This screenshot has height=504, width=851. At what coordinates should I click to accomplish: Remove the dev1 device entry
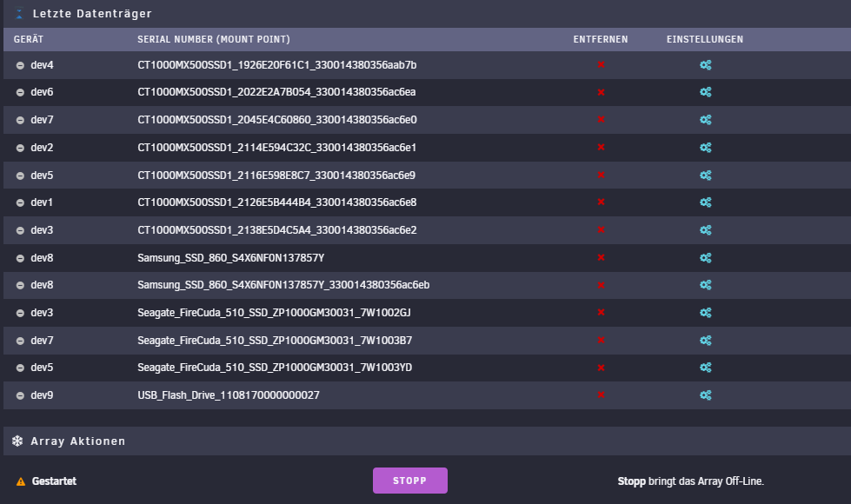tap(601, 202)
